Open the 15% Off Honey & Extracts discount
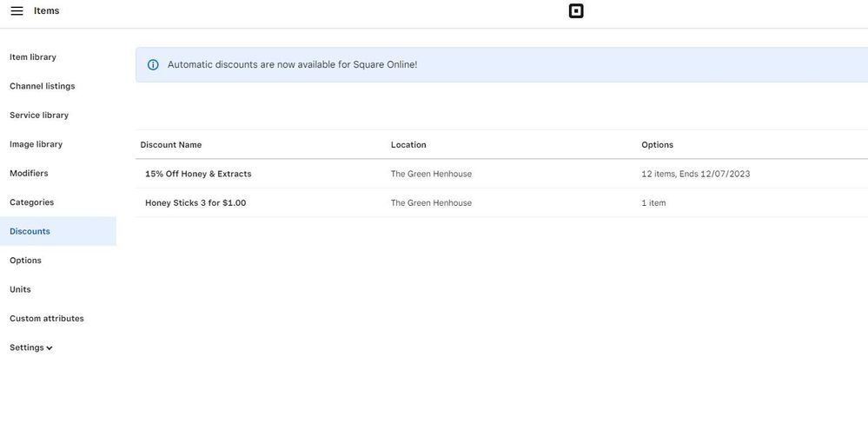This screenshot has width=868, height=423. pos(198,174)
